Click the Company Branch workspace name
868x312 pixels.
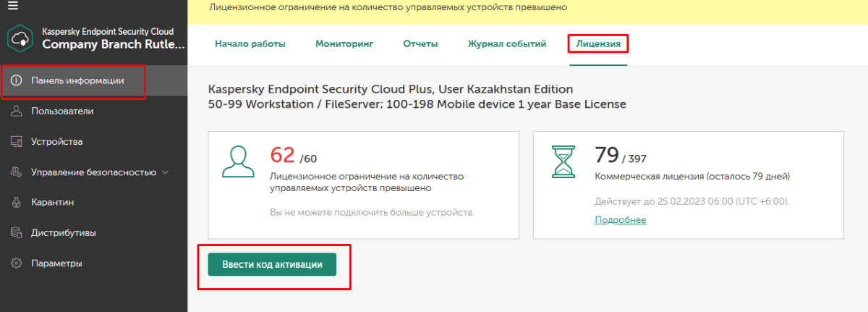(114, 44)
